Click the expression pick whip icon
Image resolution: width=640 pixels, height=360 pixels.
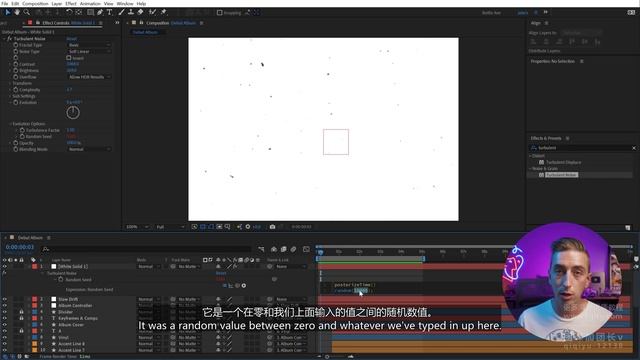click(x=237, y=286)
